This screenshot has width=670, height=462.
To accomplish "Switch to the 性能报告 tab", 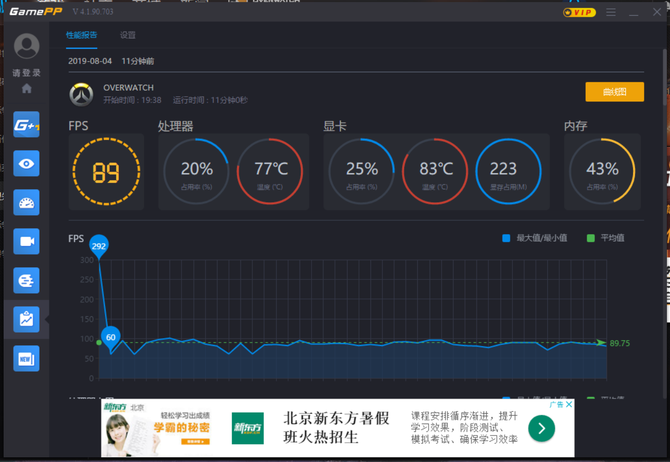I will click(x=82, y=35).
